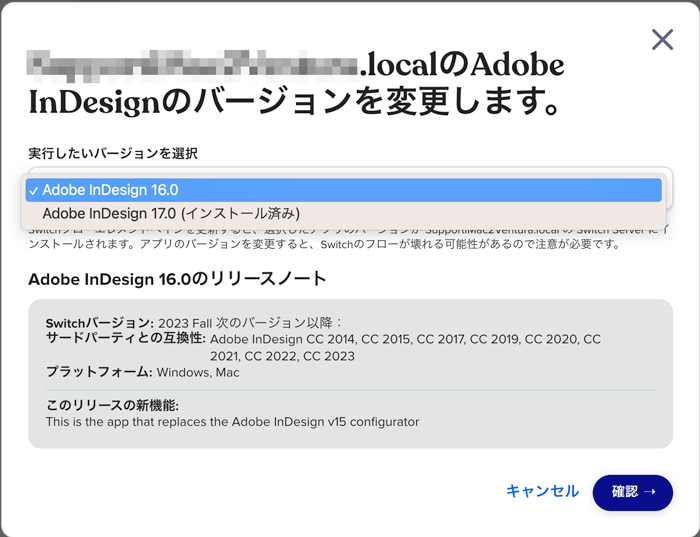
Task: Click the プラットフォーム: Windows, Mac line
Action: click(142, 372)
